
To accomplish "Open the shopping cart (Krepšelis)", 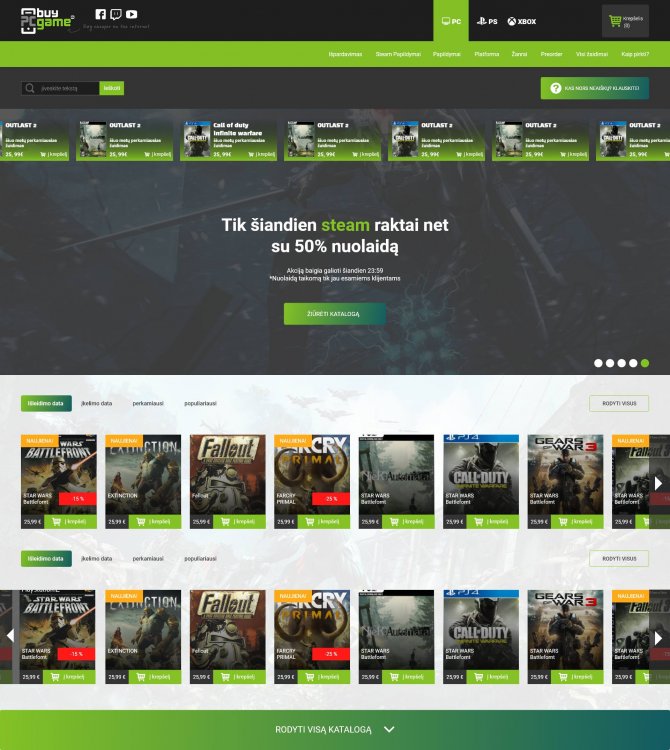I will 626,21.
